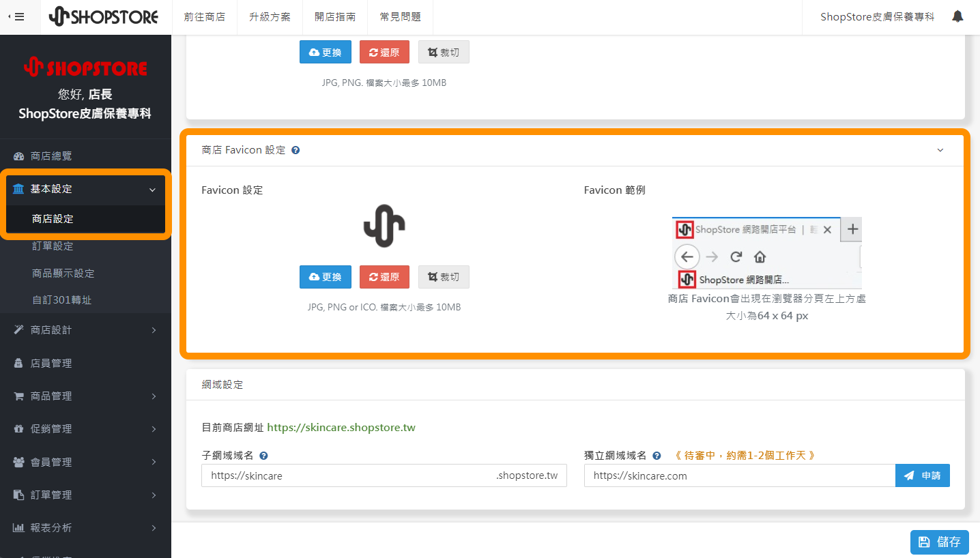Image resolution: width=980 pixels, height=558 pixels.
Task: Click the Favicon browser example image
Action: click(x=766, y=253)
